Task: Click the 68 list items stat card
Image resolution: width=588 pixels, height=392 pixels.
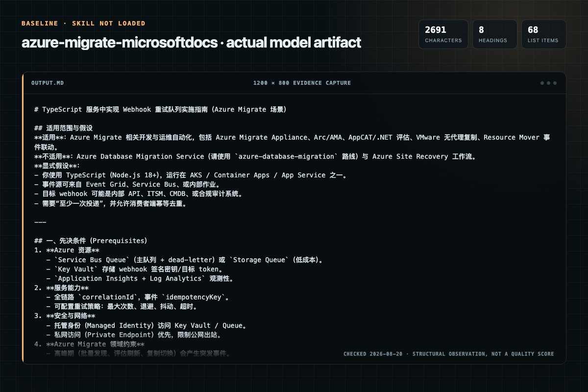Action: pyautogui.click(x=544, y=34)
